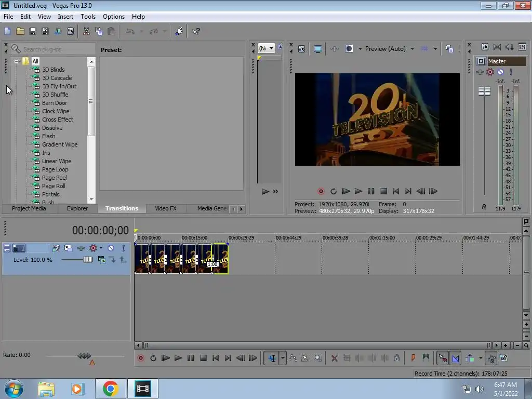Viewport: 532px width, 399px height.
Task: Copy snapshot to clipboard in preview
Action: pos(449,49)
